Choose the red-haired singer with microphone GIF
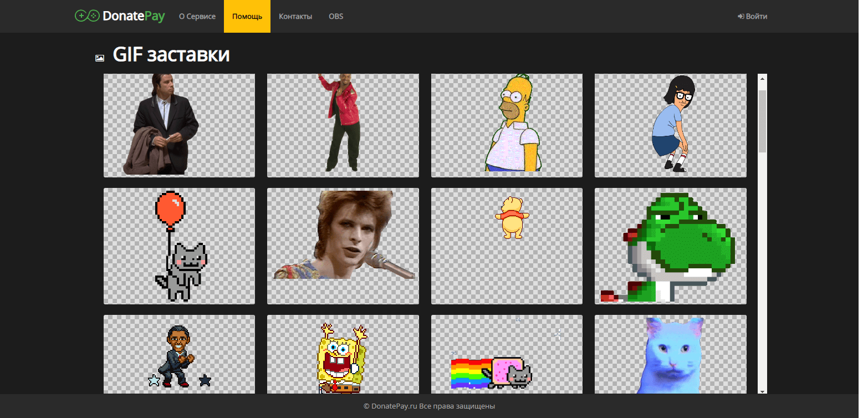This screenshot has width=868, height=418. [343, 246]
